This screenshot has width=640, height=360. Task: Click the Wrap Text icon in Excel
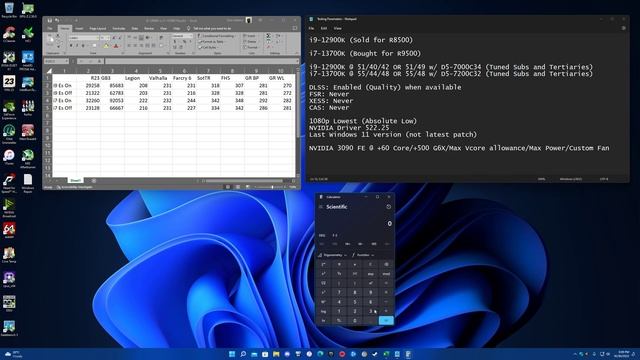[161, 38]
